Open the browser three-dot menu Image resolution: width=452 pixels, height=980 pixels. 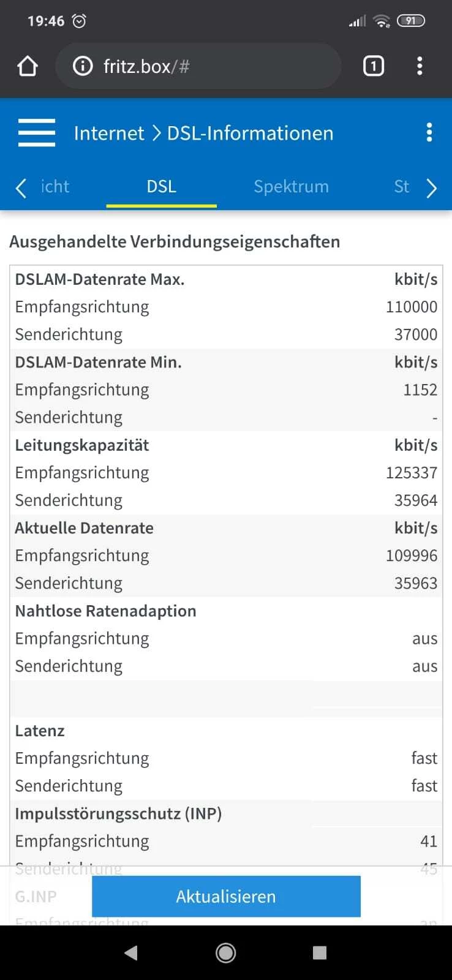tap(420, 66)
